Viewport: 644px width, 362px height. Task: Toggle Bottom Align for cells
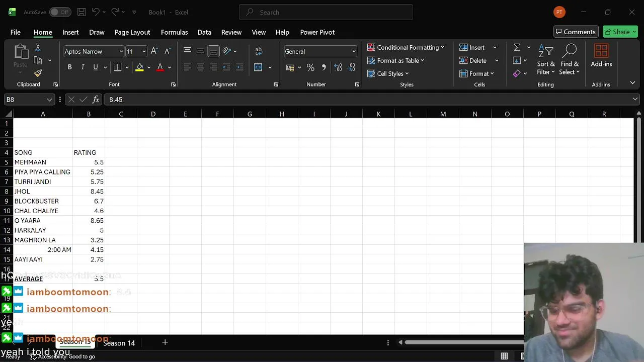click(213, 51)
